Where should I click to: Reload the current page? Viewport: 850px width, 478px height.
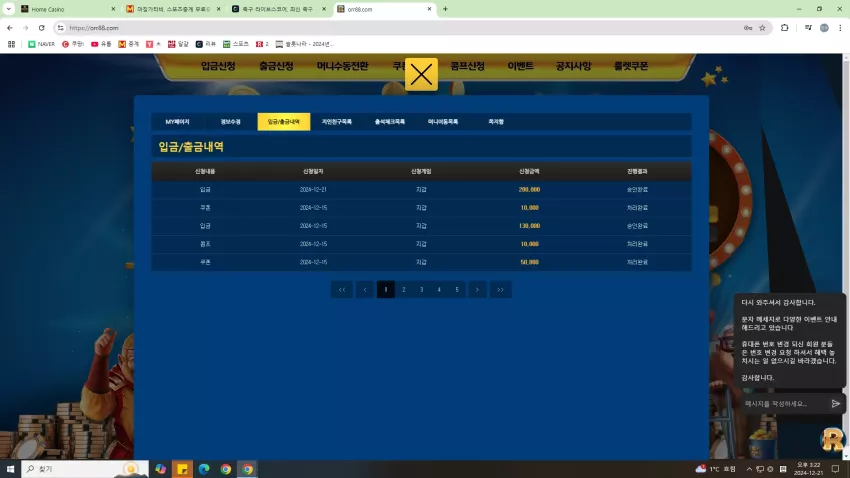click(x=41, y=28)
